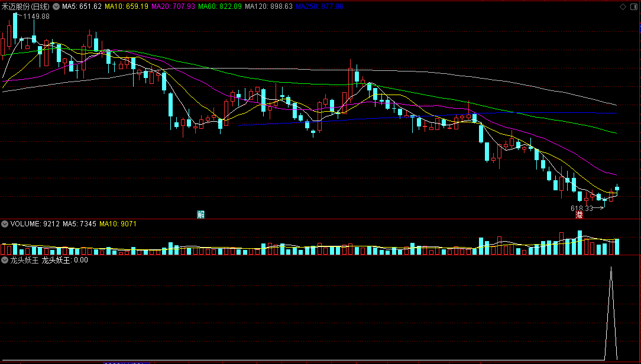Click the VOLUME: 9212 label
Image resolution: width=641 pixels, height=364 pixels.
click(35, 224)
